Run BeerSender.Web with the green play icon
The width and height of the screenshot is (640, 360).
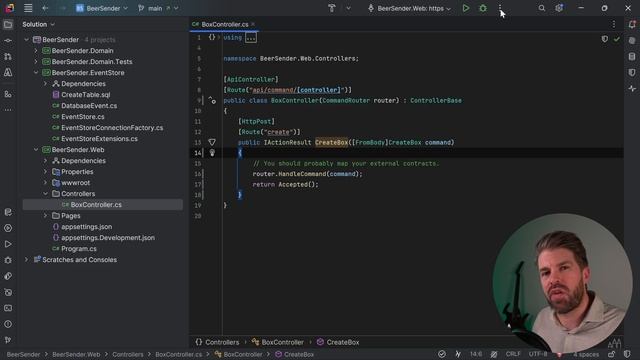coord(465,8)
